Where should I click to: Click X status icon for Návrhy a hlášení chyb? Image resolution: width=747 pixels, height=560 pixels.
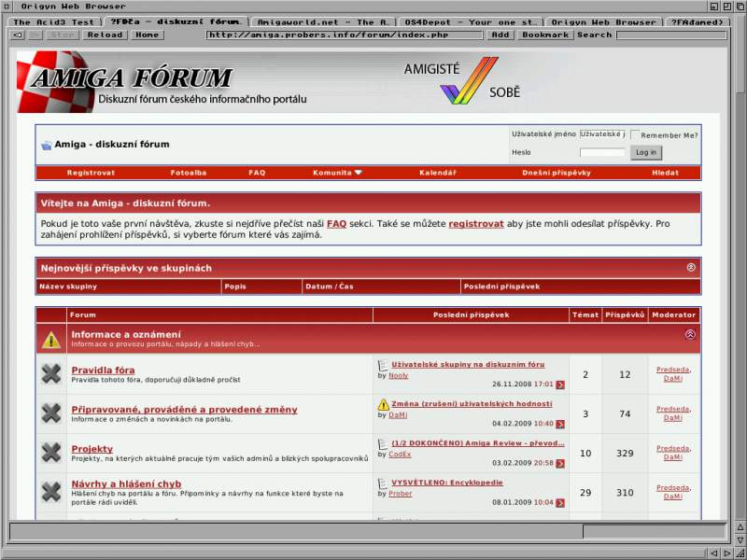pyautogui.click(x=51, y=492)
